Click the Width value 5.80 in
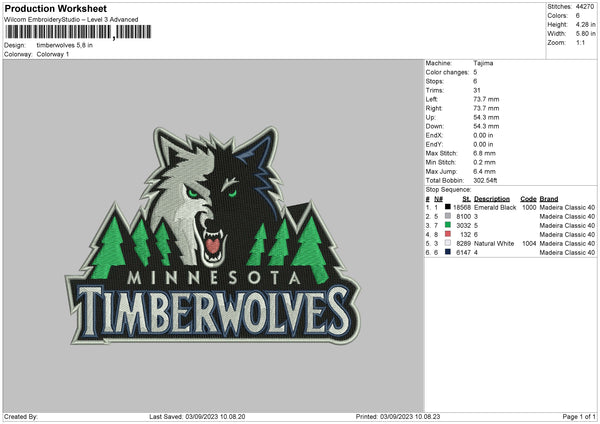This screenshot has height=424, width=600. 585,34
